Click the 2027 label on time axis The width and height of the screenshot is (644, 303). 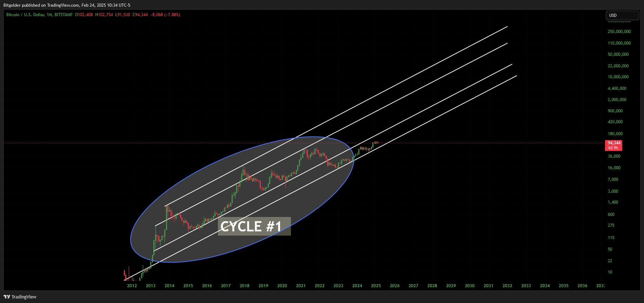click(x=413, y=286)
